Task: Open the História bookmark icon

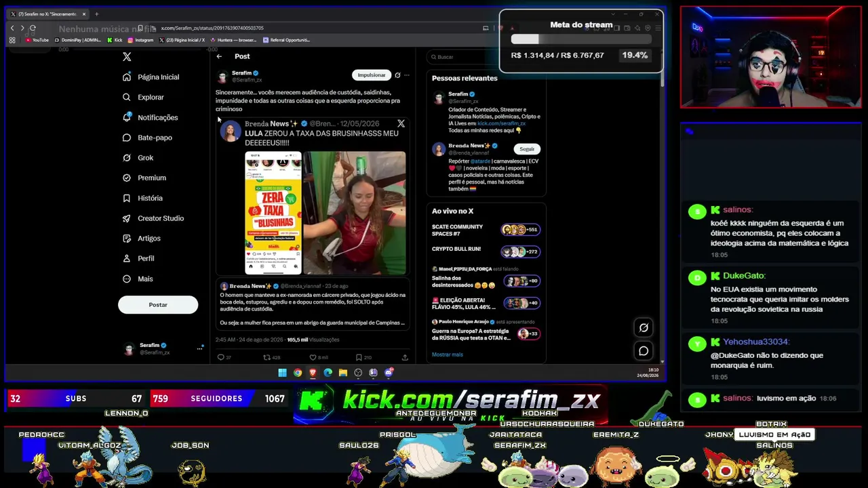Action: [127, 198]
